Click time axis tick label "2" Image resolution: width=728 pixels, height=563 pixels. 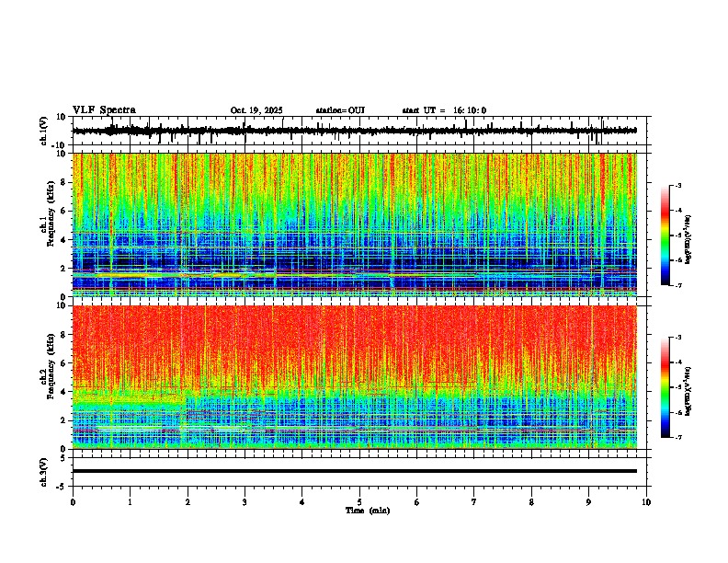pyautogui.click(x=188, y=502)
